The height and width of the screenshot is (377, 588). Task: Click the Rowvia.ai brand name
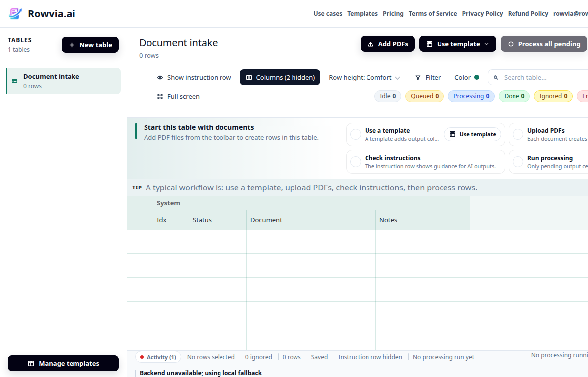coord(51,14)
